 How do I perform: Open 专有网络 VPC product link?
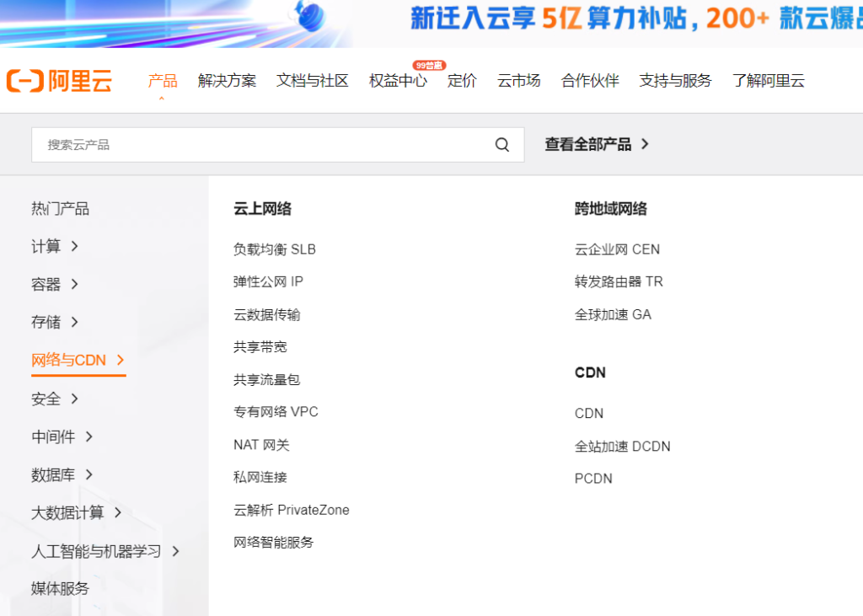click(x=276, y=412)
